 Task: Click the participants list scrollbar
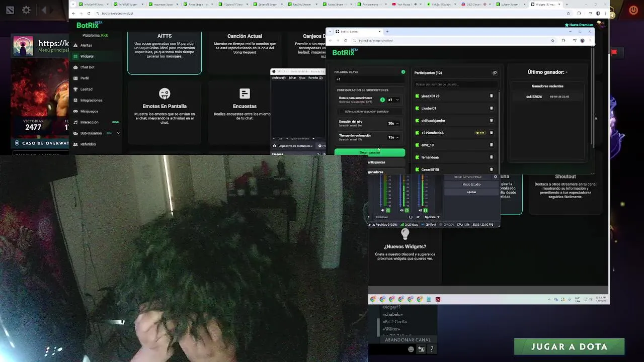pos(499,132)
